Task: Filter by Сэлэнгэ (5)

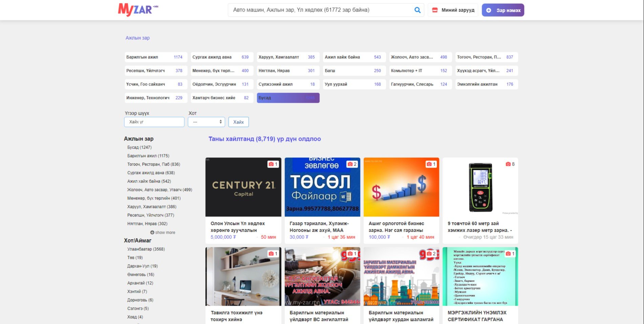Action: point(138,308)
